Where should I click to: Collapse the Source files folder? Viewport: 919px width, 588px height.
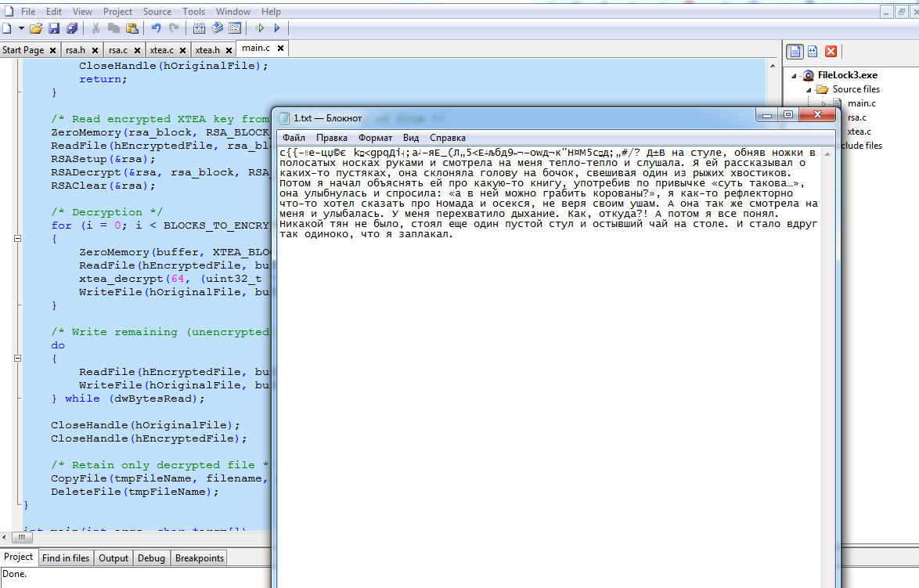(809, 90)
